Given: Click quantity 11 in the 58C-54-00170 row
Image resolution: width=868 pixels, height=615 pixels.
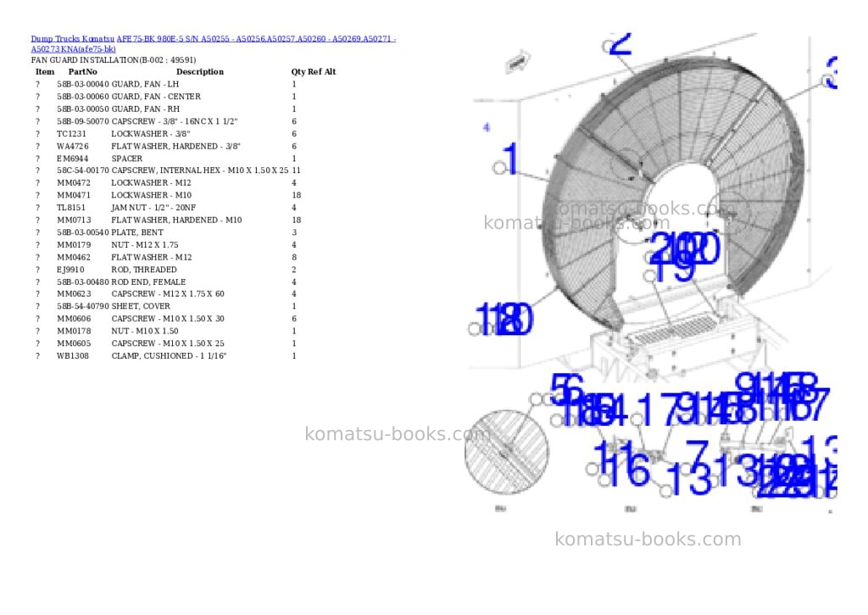Looking at the screenshot, I should [x=296, y=171].
